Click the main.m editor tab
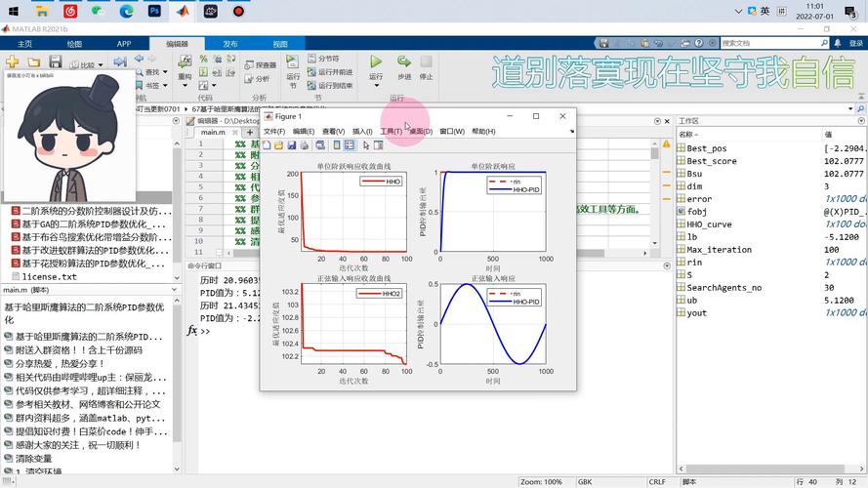 click(x=213, y=132)
